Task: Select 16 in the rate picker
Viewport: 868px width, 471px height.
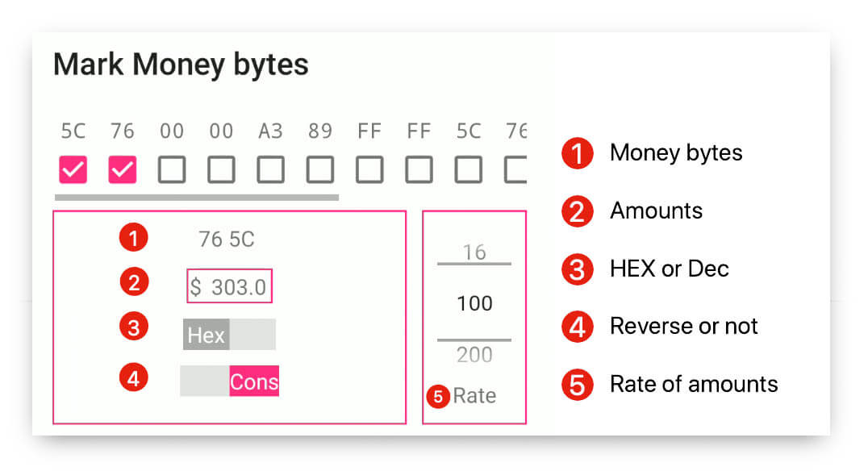Action: pyautogui.click(x=474, y=252)
